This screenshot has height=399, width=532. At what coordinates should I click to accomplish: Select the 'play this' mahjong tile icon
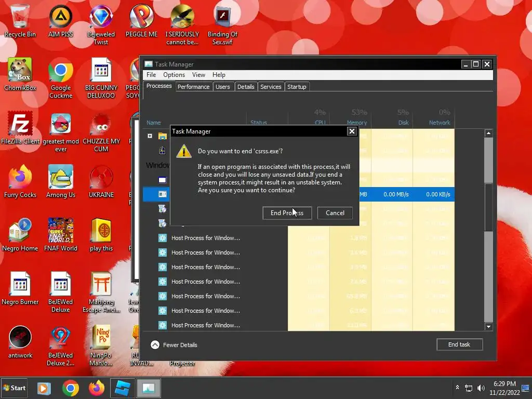101,235
